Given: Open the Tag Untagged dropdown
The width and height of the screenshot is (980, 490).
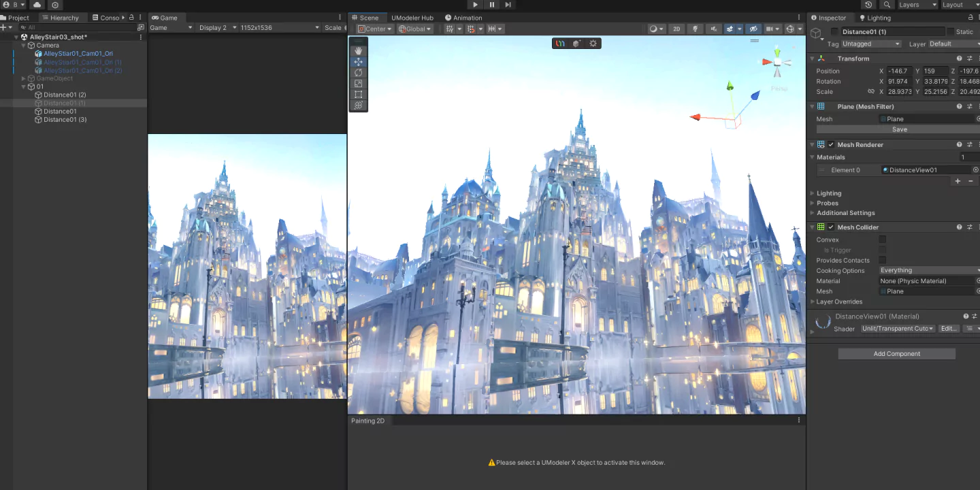Looking at the screenshot, I should tap(871, 44).
